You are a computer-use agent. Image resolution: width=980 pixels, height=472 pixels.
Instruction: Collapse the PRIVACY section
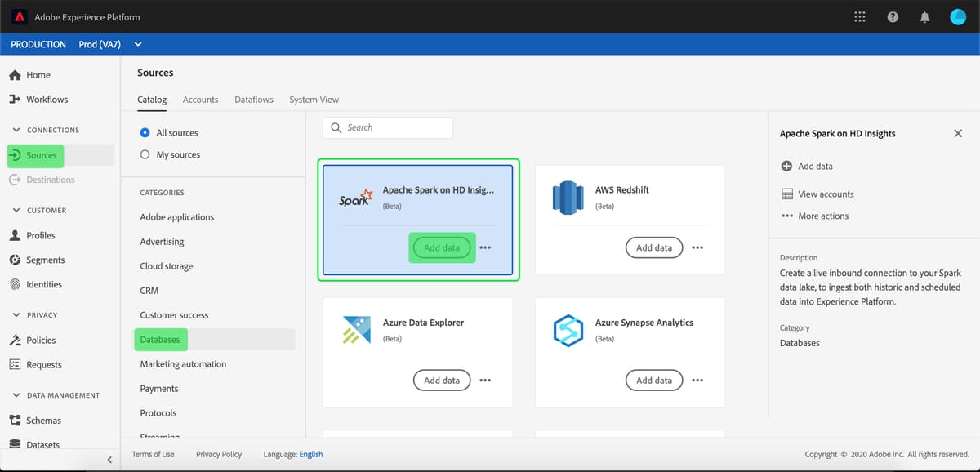(x=16, y=314)
